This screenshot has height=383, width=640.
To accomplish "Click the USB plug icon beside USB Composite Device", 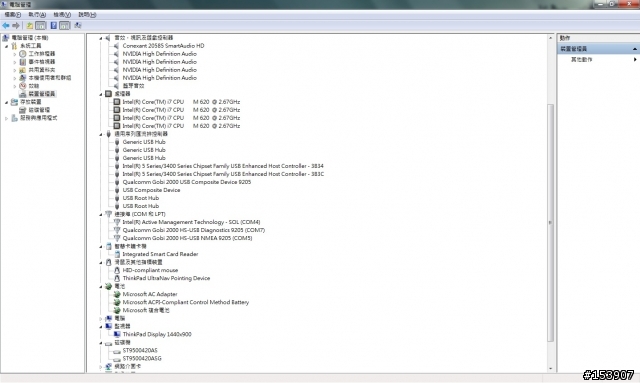I will [117, 190].
